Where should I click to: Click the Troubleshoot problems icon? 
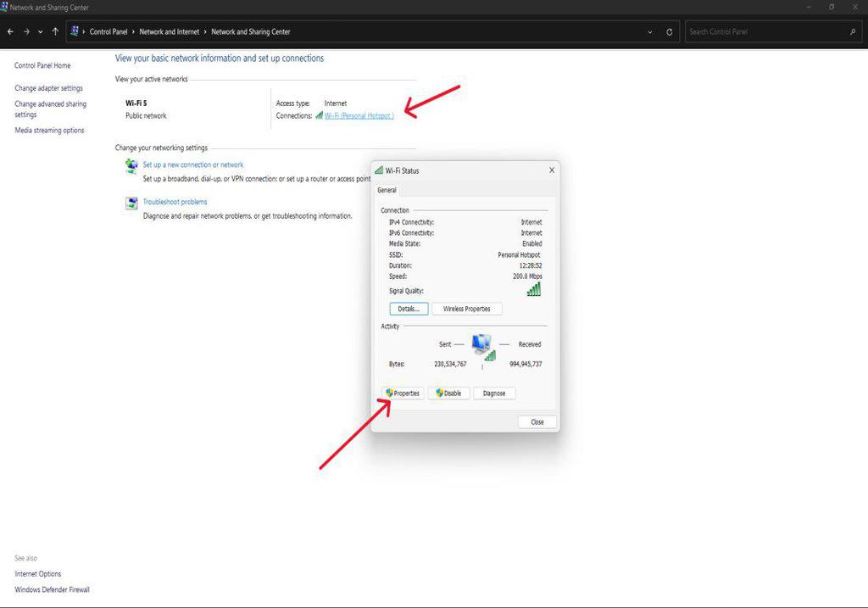click(x=131, y=204)
